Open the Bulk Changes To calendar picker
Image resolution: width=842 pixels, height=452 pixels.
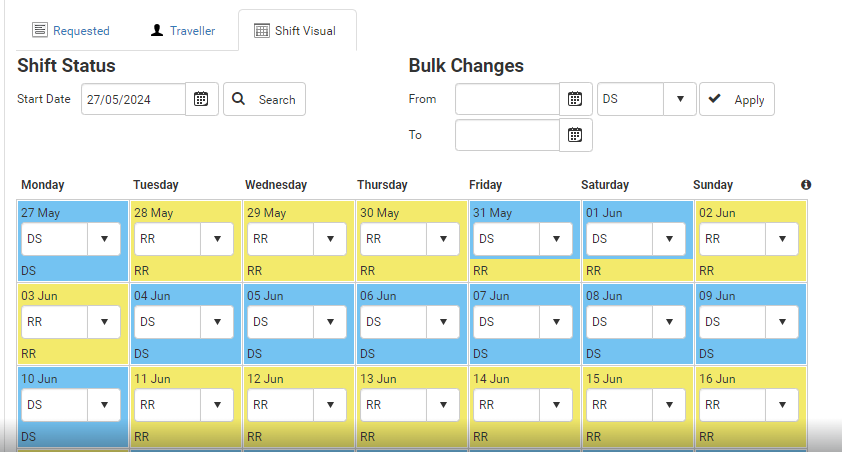(x=575, y=135)
